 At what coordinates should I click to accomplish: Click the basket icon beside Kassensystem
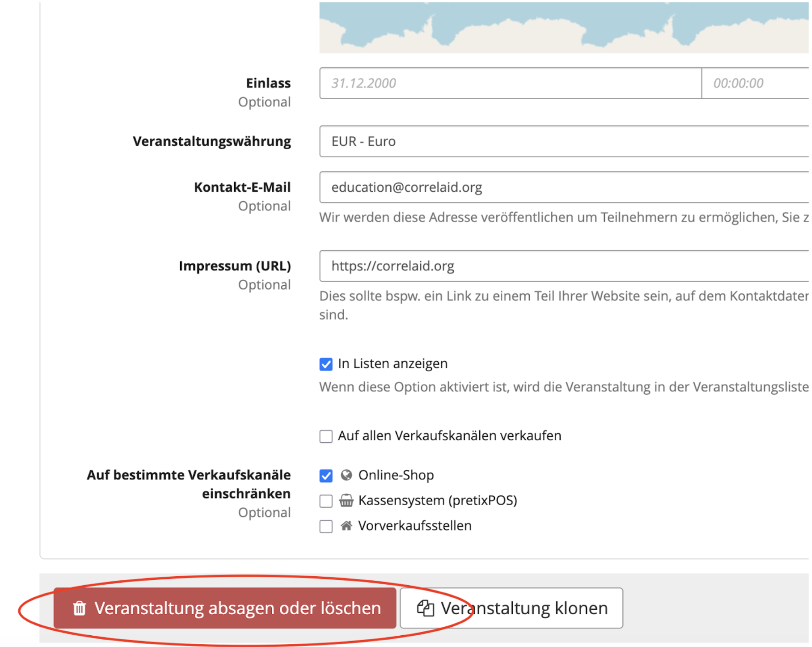[x=346, y=501]
